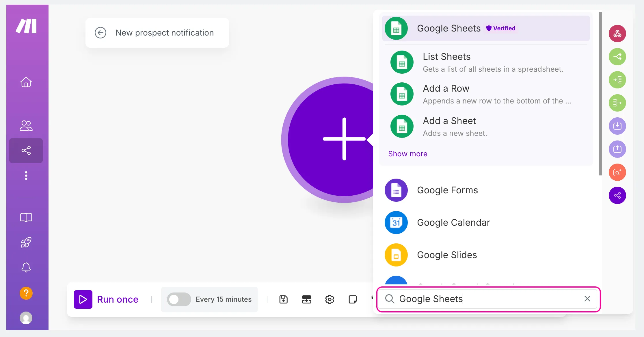Image resolution: width=644 pixels, height=337 pixels.
Task: Add the green Array aggregator shortcut icon
Action: coord(617,103)
